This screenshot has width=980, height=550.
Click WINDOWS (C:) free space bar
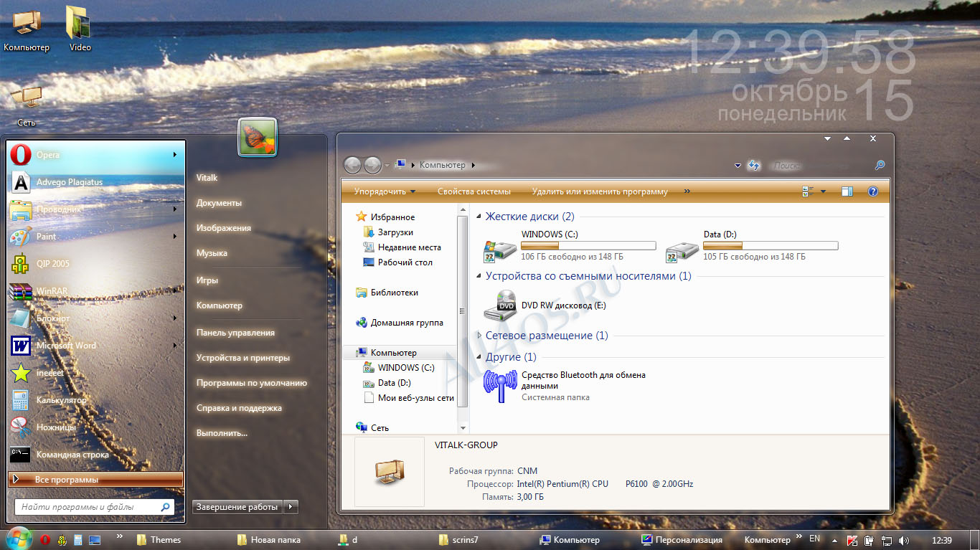(x=588, y=245)
